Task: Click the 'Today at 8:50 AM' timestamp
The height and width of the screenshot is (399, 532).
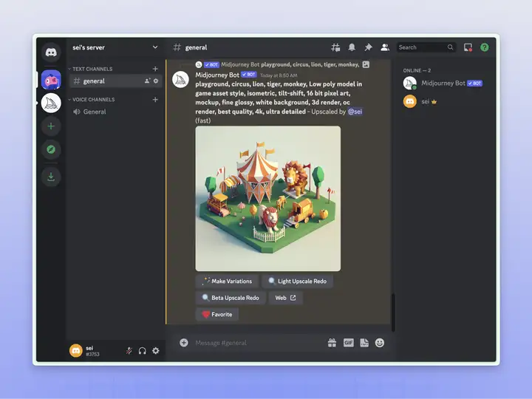Action: (x=279, y=75)
